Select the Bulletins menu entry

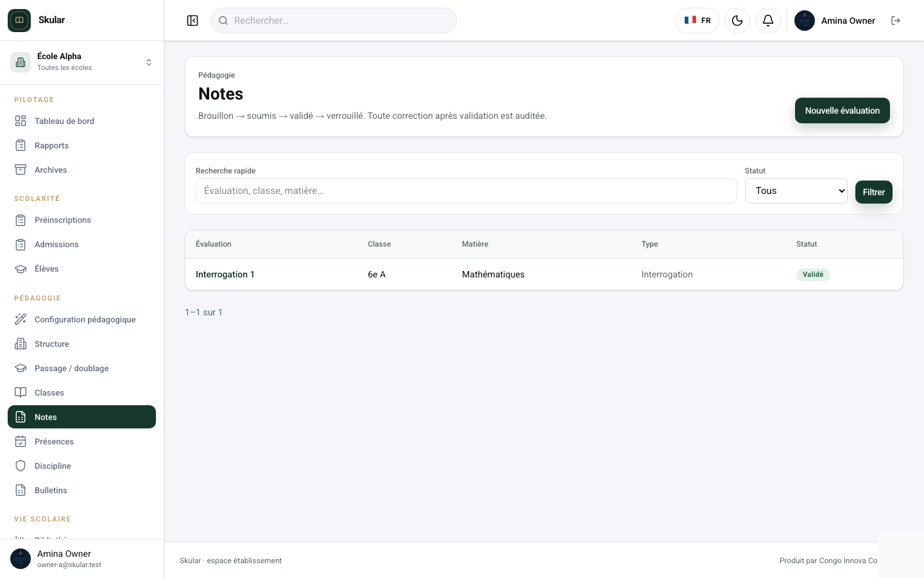81,490
